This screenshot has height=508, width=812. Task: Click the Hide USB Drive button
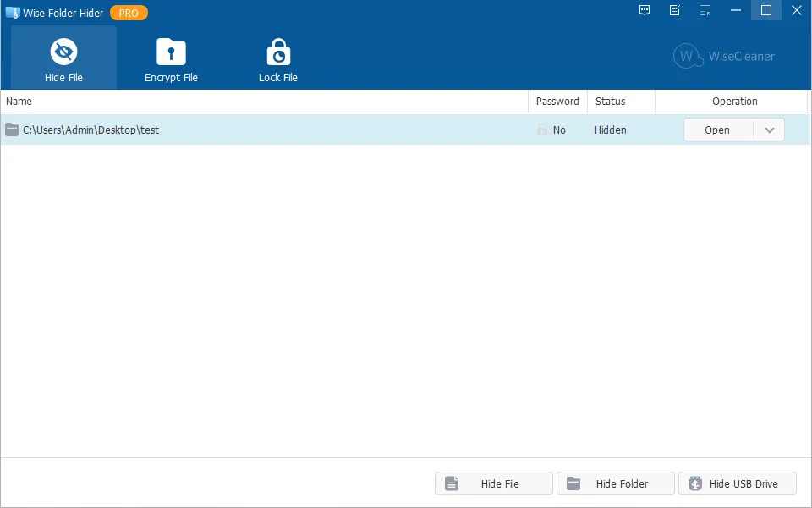[x=738, y=483]
